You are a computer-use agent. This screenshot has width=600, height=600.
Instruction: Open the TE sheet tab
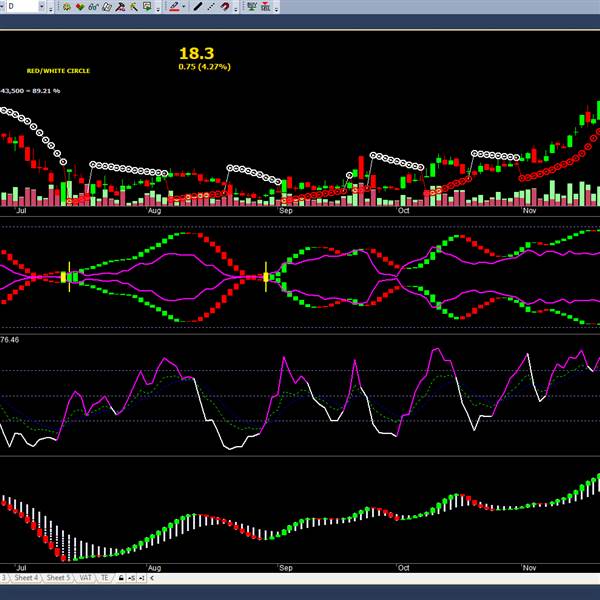point(105,578)
